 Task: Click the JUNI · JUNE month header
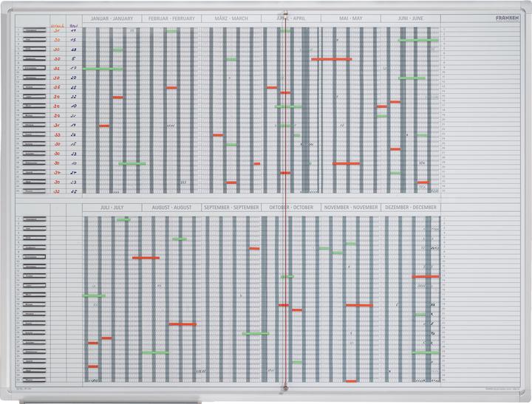(x=411, y=18)
